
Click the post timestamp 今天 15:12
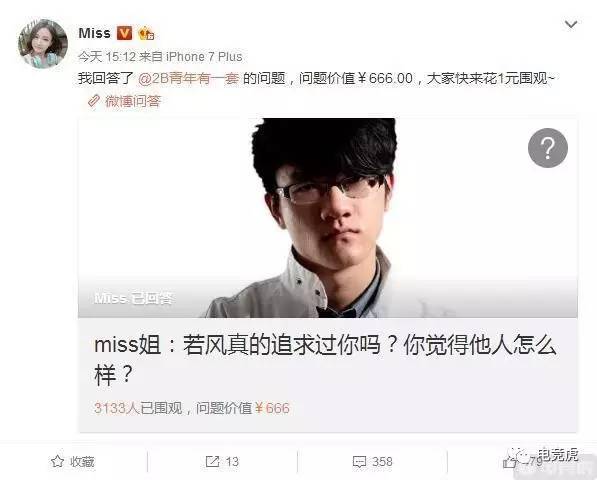point(107,57)
